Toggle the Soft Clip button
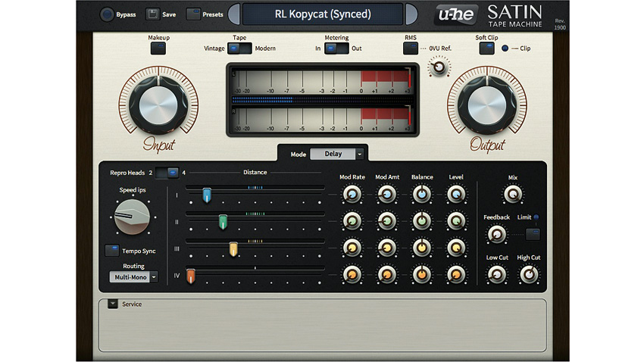This screenshot has height=362, width=644. pos(486,48)
